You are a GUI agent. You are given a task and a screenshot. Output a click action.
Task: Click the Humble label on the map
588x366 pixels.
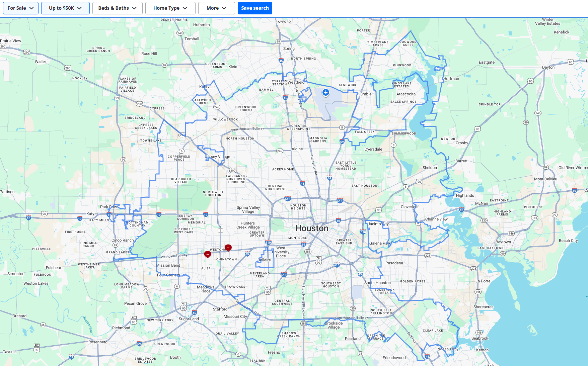tap(365, 94)
